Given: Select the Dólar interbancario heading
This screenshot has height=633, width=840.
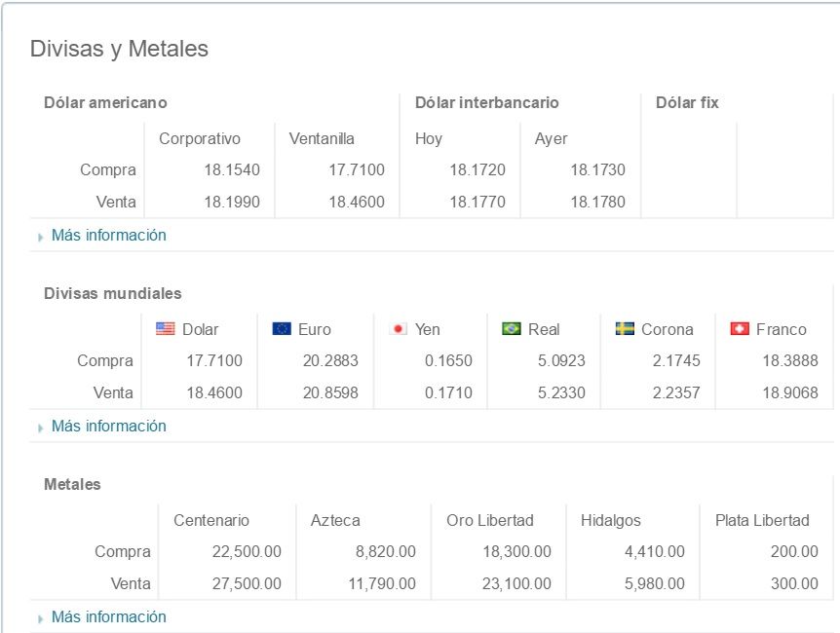Looking at the screenshot, I should pyautogui.click(x=486, y=102).
